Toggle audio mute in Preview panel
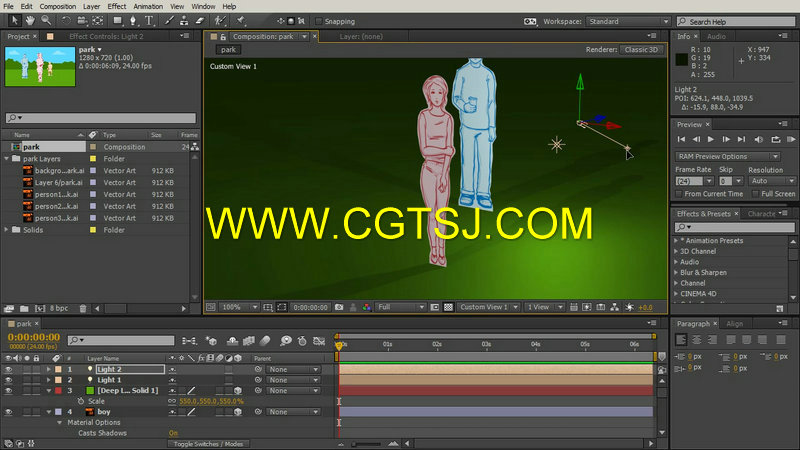 click(759, 139)
